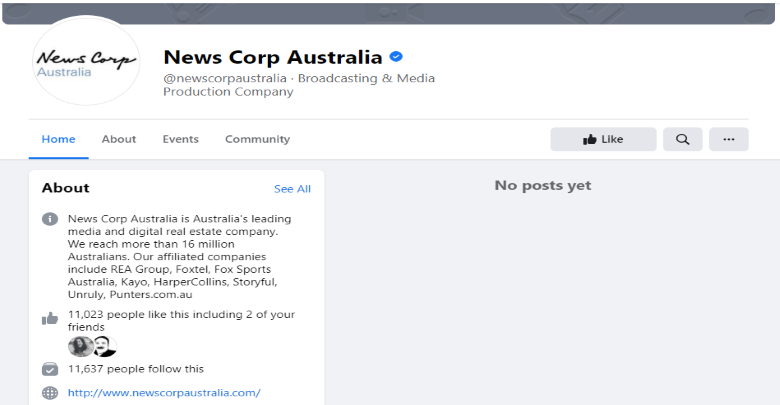Open the Events tab
This screenshot has height=405, width=780.
pyautogui.click(x=181, y=139)
